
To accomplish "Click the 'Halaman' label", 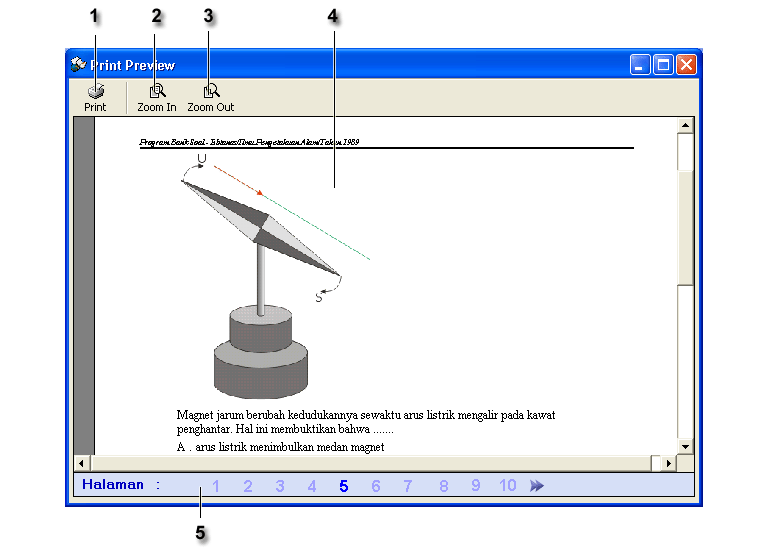I will 113,484.
